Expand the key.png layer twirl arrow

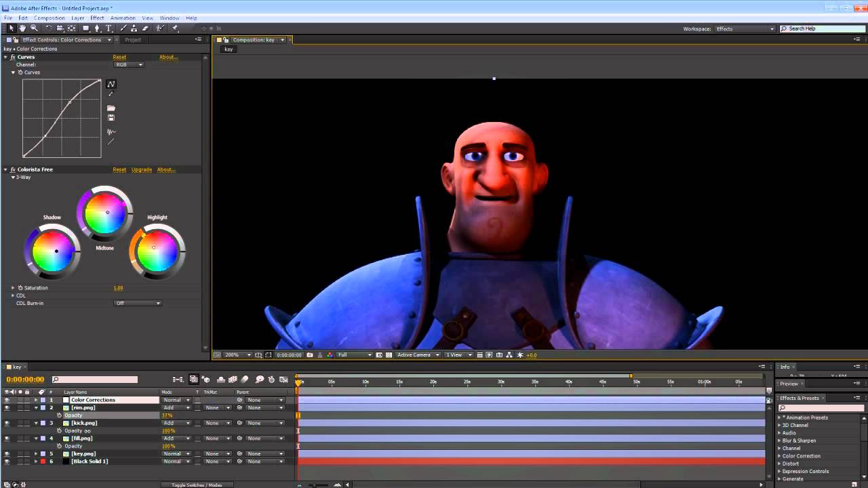tap(36, 453)
